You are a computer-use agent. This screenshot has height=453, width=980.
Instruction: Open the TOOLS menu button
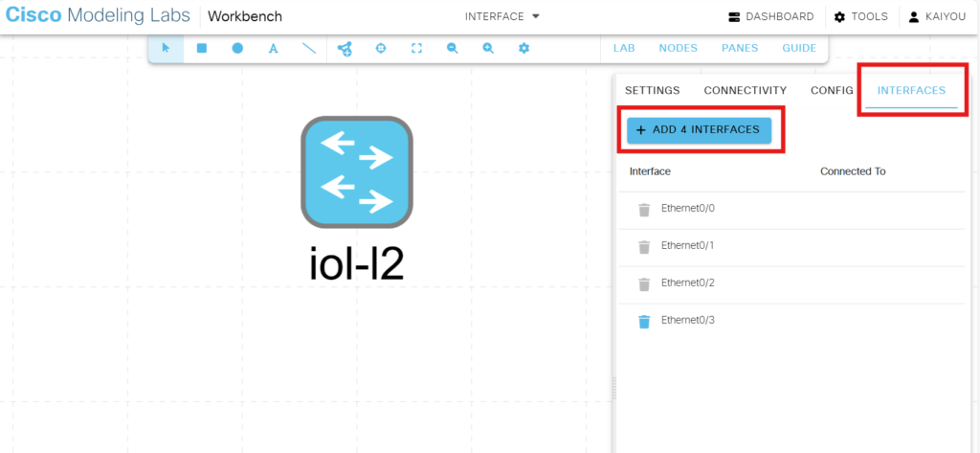pyautogui.click(x=861, y=17)
